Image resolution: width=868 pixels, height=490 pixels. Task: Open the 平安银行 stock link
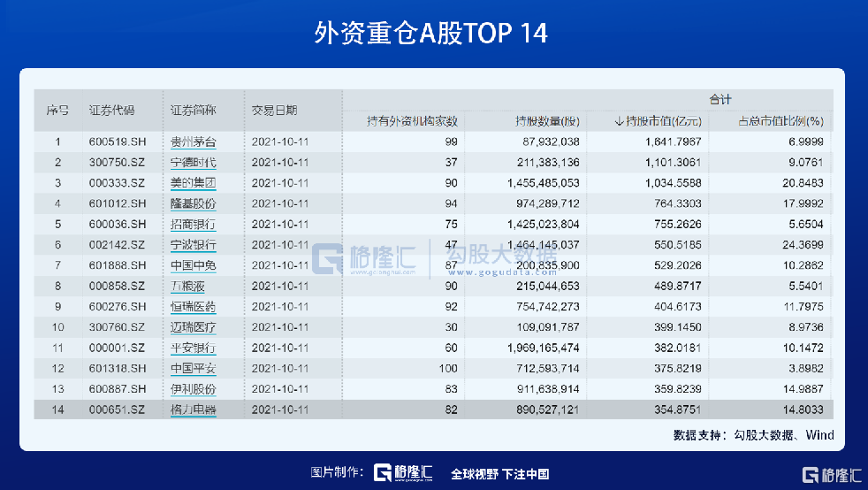coord(193,348)
